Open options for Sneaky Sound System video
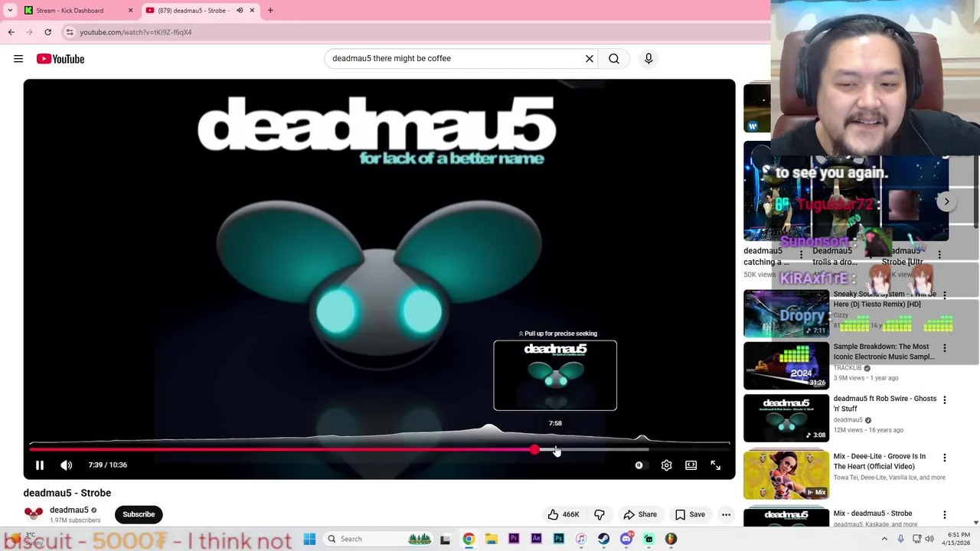980x551 pixels. (944, 295)
